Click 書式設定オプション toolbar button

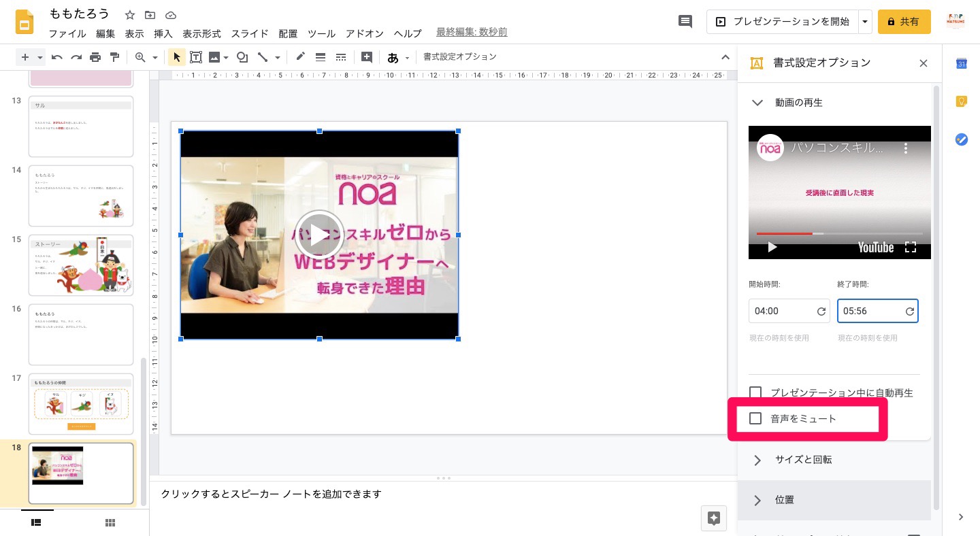[460, 57]
